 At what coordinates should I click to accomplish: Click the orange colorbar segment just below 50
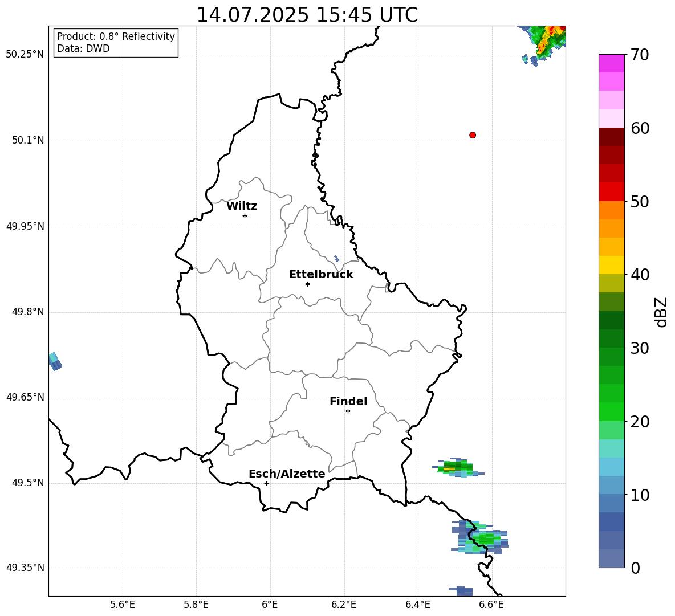click(x=611, y=210)
